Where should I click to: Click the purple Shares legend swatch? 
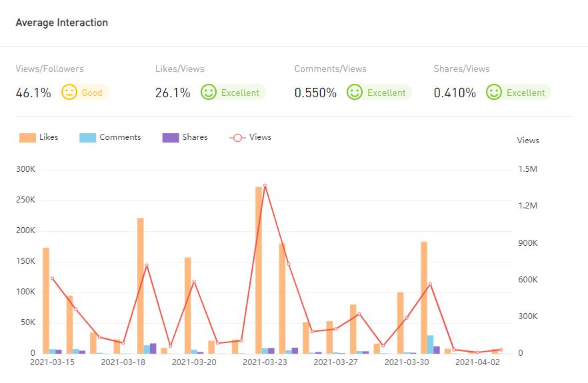tap(171, 138)
